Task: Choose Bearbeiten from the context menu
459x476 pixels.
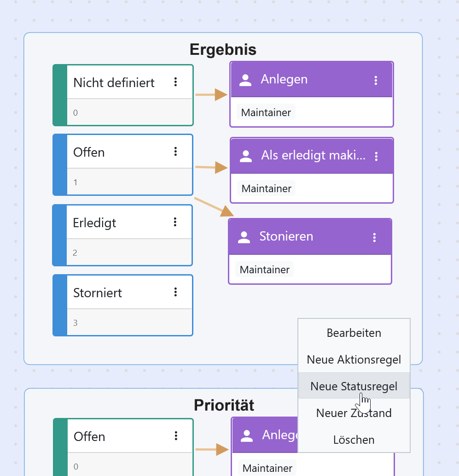Action: pyautogui.click(x=354, y=333)
